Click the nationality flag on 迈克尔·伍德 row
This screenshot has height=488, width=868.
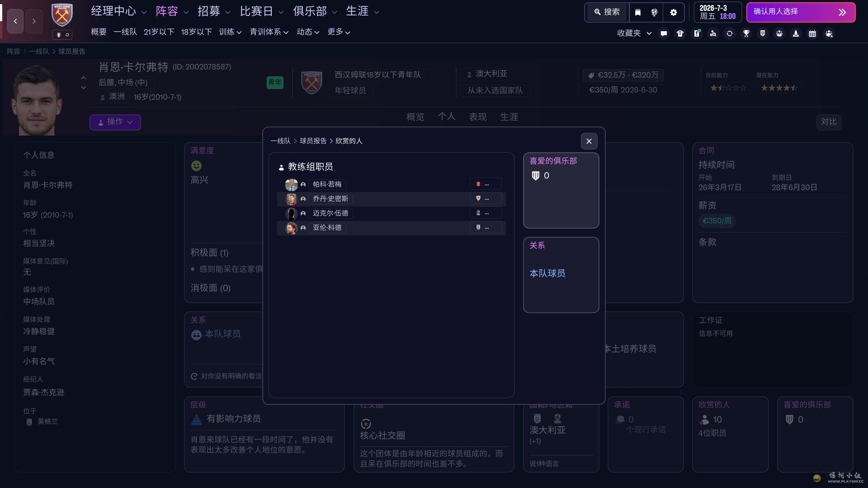(478, 213)
